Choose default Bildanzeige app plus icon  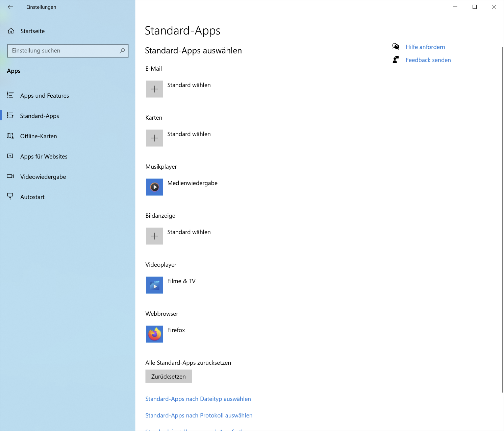point(155,236)
